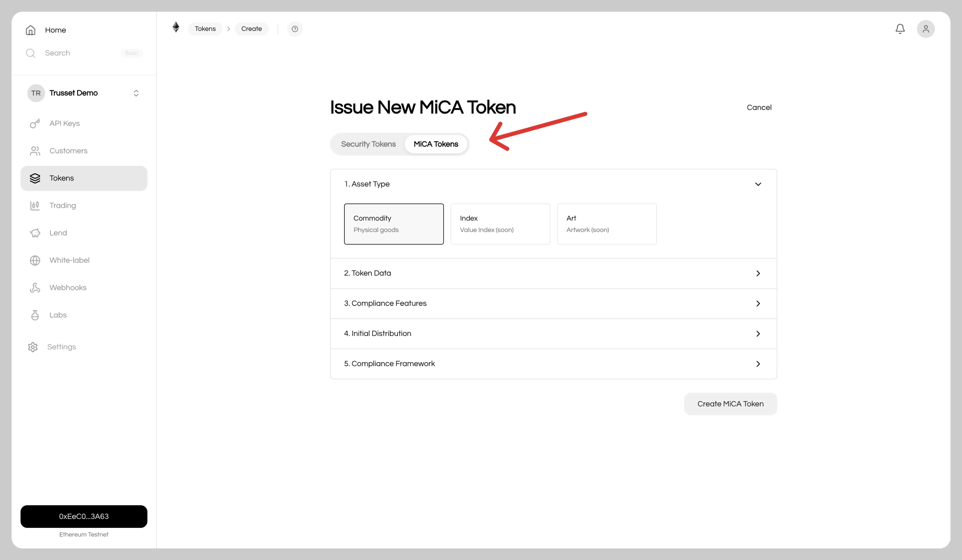
Task: Click the Labs flask icon
Action: click(35, 315)
